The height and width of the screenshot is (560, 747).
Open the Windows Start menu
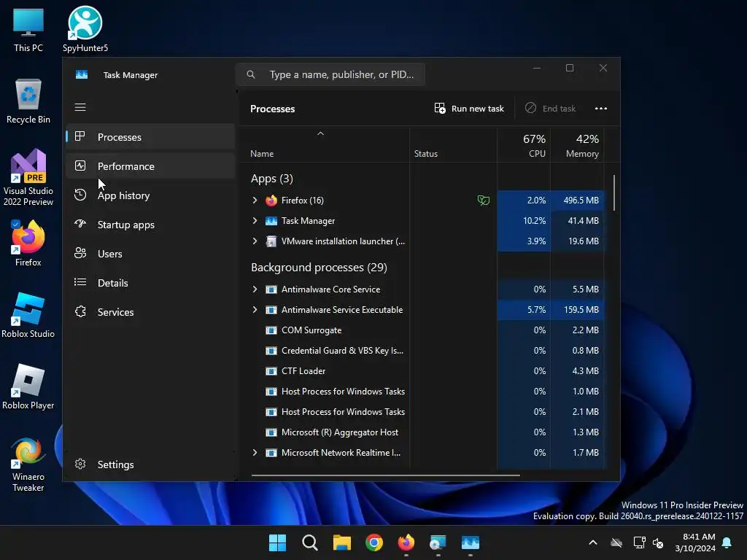[277, 542]
